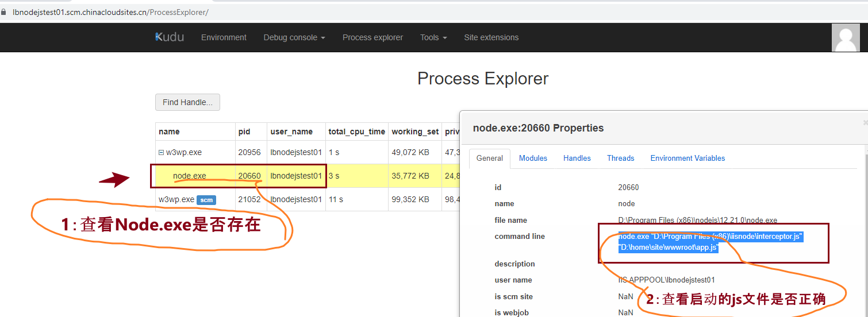868x317 pixels.
Task: Click the Find Handle button
Action: [x=187, y=102]
